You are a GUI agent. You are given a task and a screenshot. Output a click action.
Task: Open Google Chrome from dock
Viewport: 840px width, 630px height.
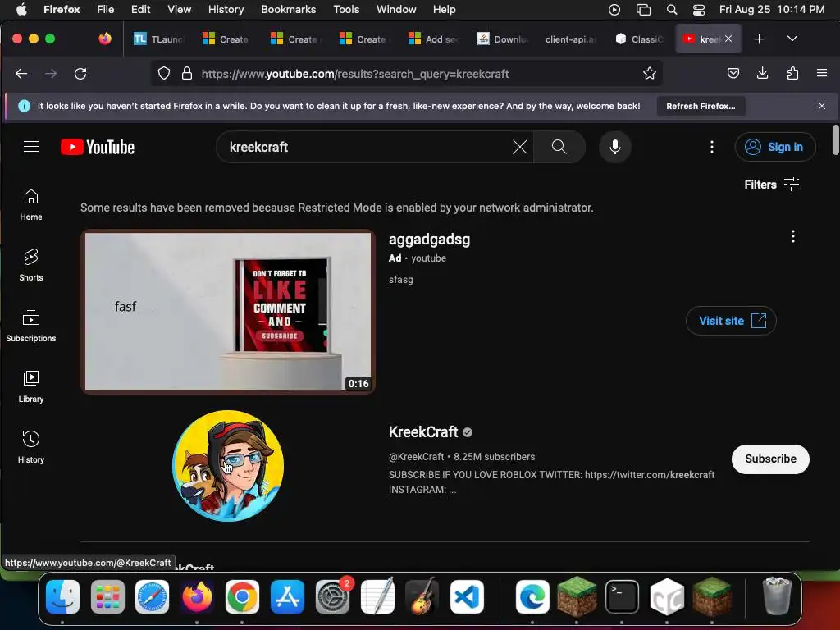pos(242,597)
